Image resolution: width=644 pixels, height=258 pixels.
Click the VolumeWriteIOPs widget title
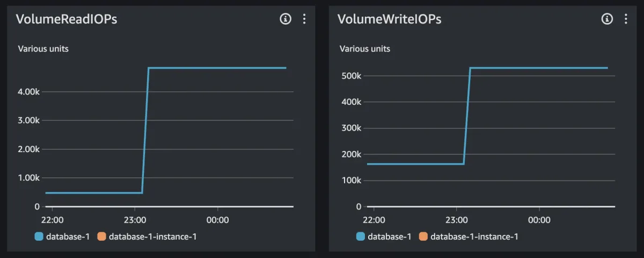coord(390,19)
